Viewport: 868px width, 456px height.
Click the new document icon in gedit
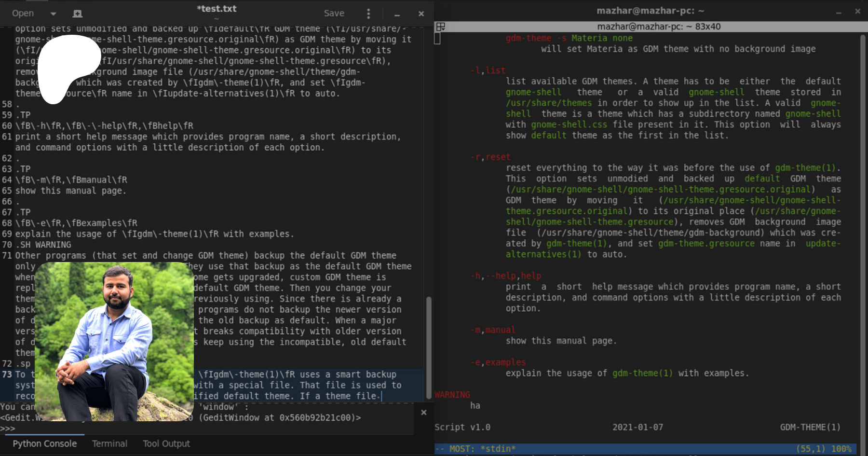(77, 14)
